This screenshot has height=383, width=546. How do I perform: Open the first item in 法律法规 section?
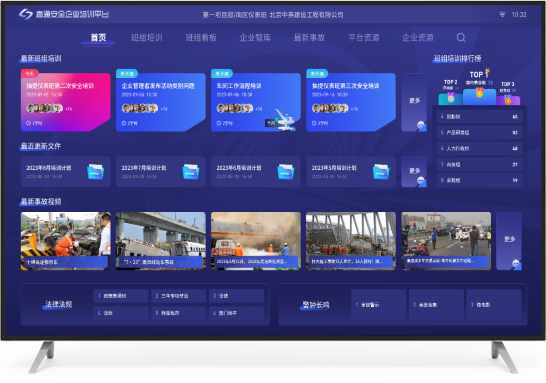(121, 296)
